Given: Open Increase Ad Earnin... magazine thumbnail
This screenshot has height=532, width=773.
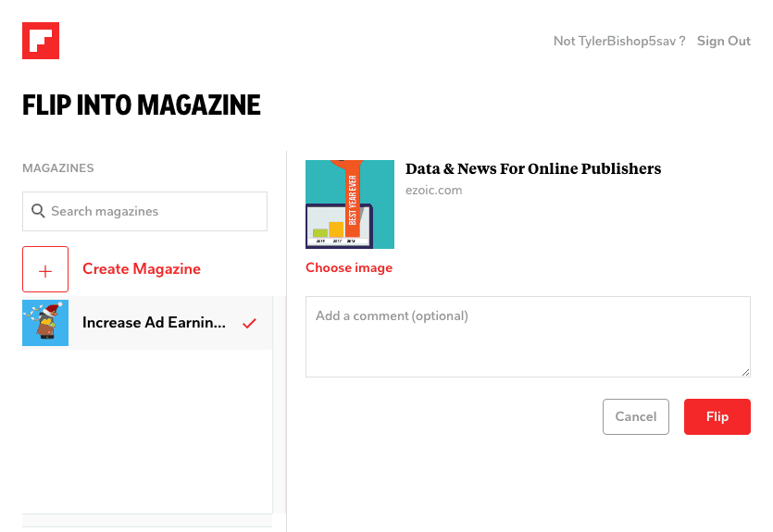Looking at the screenshot, I should point(45,323).
